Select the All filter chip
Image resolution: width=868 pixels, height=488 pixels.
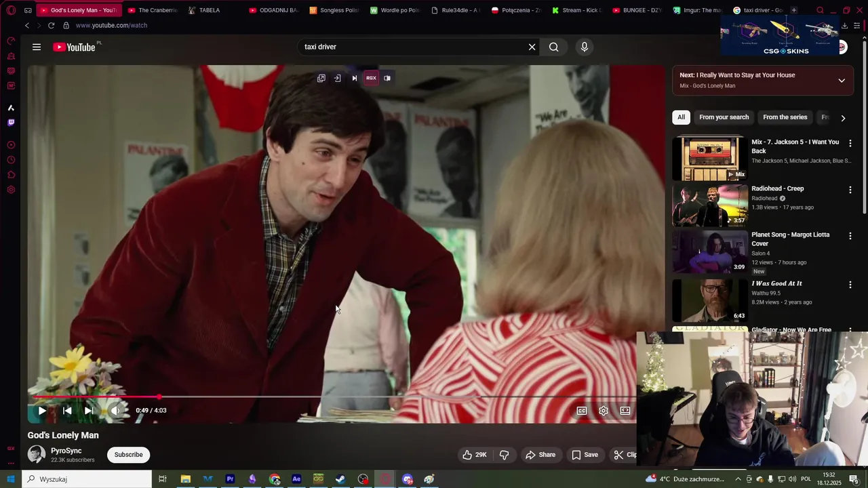click(681, 117)
